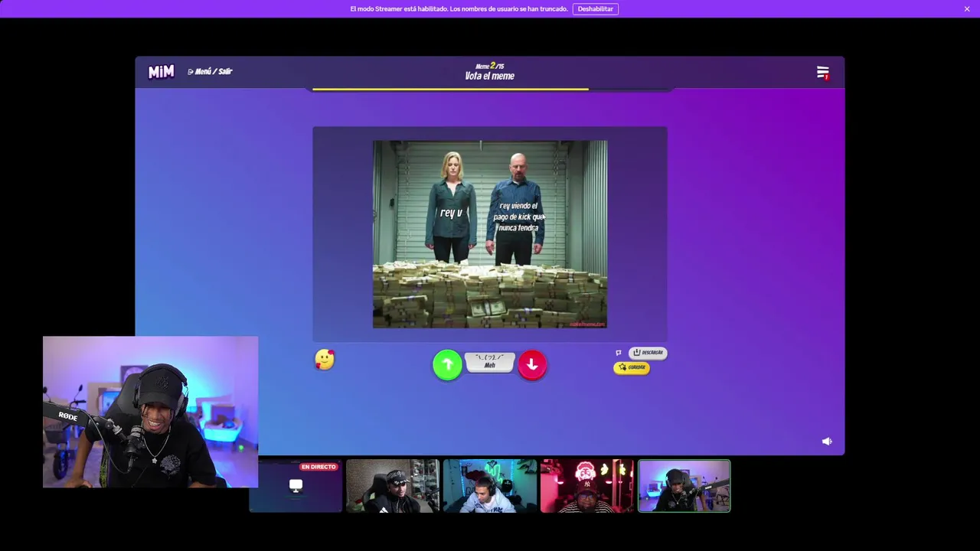Viewport: 980px width, 551px height.
Task: Select the sunglasses streamer camera thumbnail
Action: [393, 486]
